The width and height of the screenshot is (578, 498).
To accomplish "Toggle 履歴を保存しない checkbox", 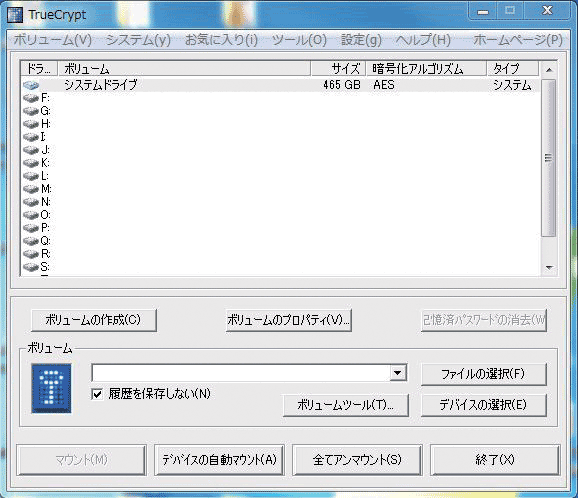I will click(x=97, y=394).
